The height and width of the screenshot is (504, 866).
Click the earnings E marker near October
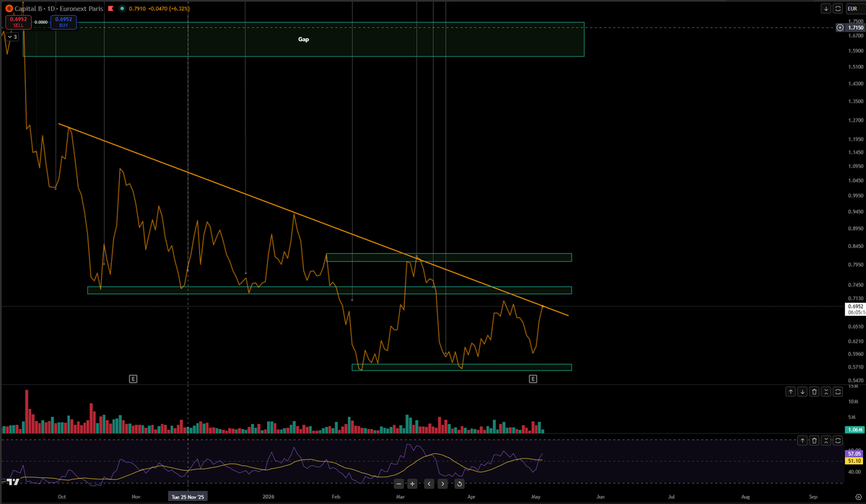tap(133, 378)
